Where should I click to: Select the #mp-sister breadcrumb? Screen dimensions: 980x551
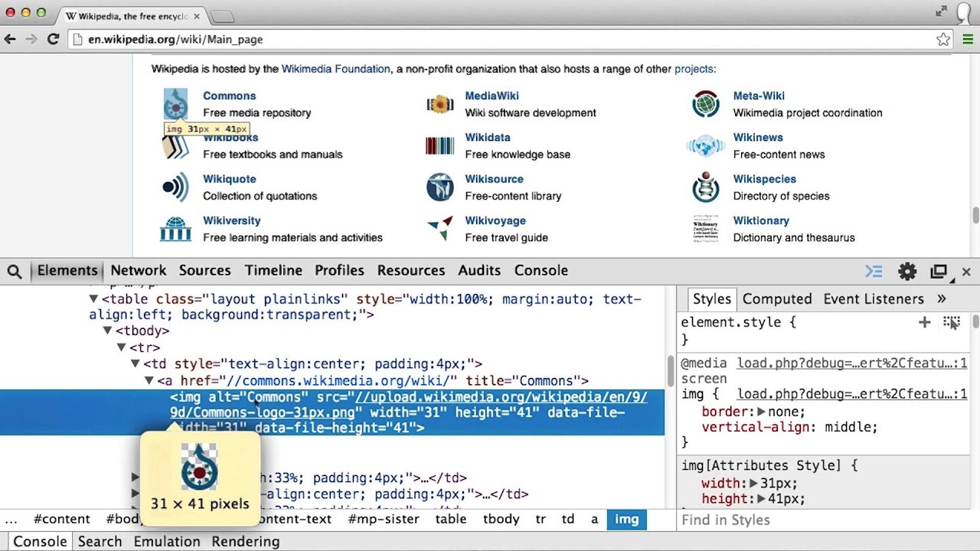point(384,519)
